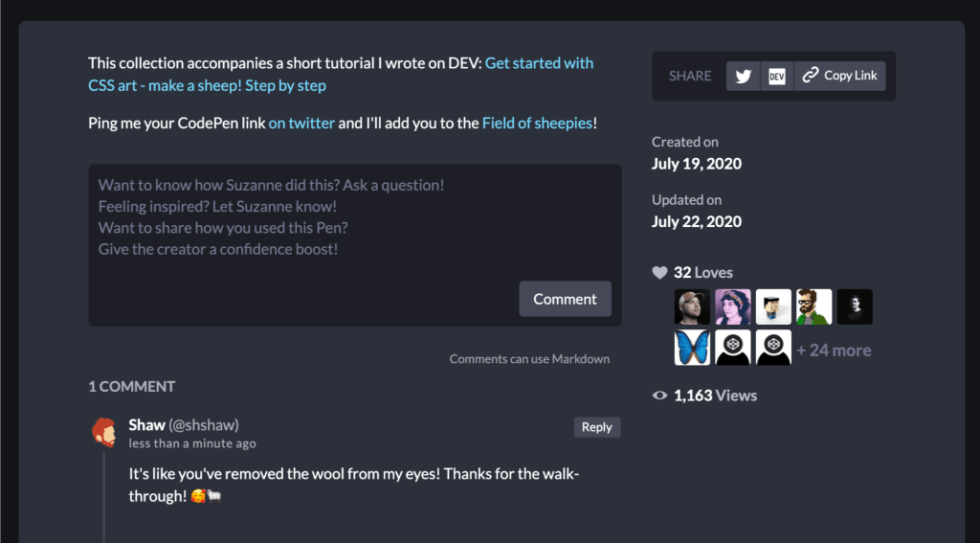Copy the collection link
Viewport: 980px width, 543px height.
coord(840,76)
